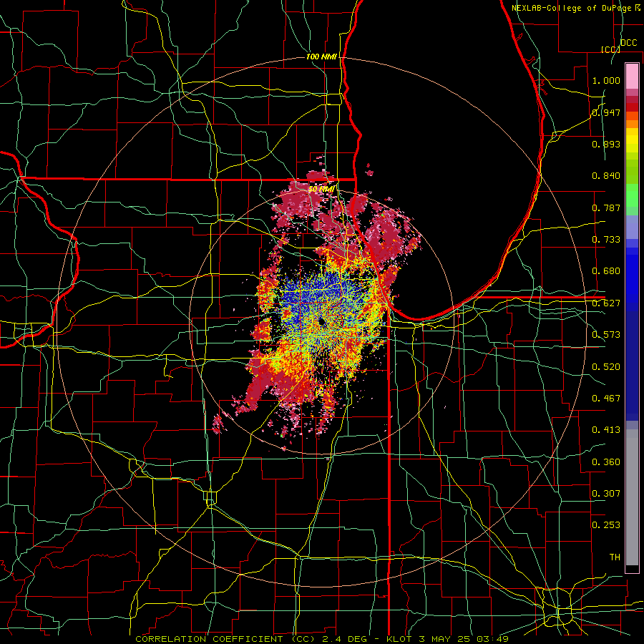Click the Correlation Coefficient caption at the bottom
The height and width of the screenshot is (644, 644).
pyautogui.click(x=321, y=639)
